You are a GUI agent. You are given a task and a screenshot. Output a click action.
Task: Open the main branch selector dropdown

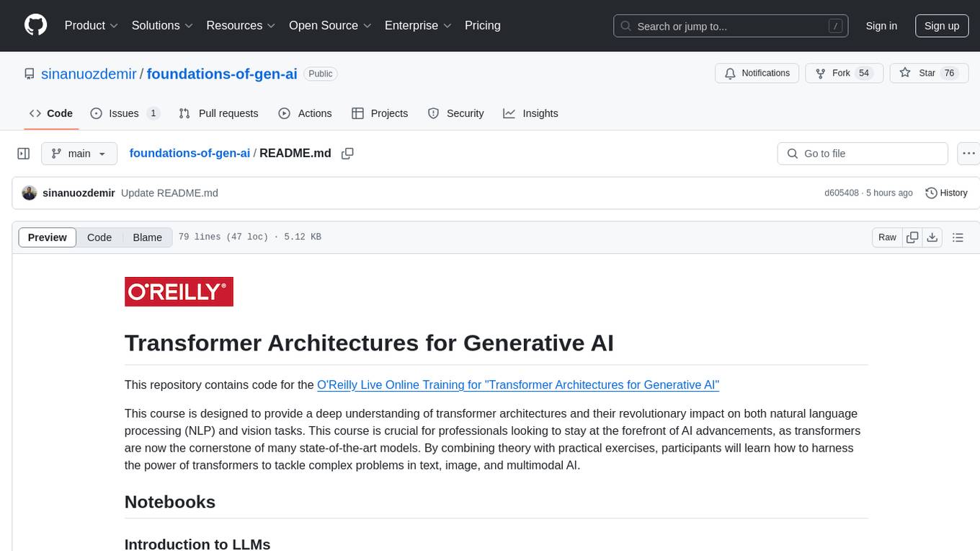tap(79, 154)
